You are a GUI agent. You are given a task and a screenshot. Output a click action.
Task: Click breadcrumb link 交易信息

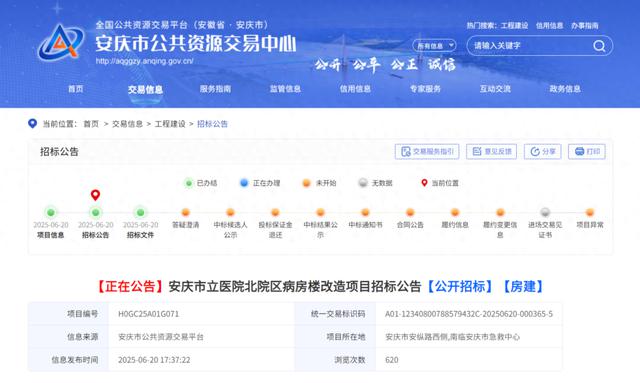pos(127,124)
